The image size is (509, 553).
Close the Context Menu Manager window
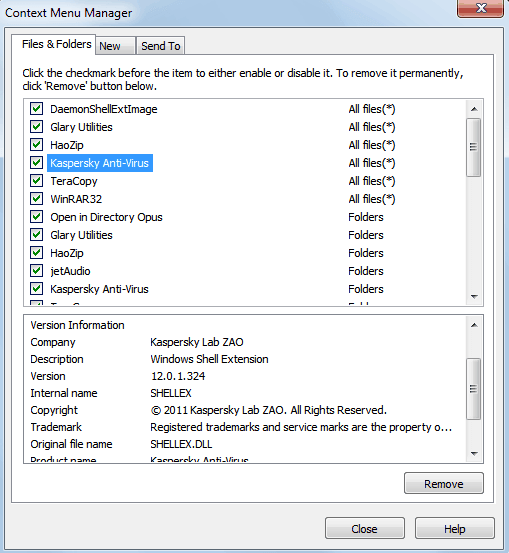coord(480,8)
